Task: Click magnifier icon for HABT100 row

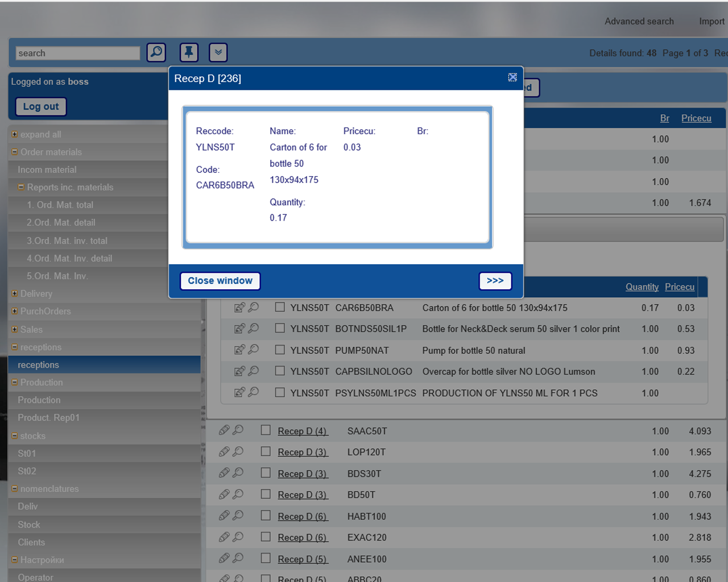Action: click(238, 516)
